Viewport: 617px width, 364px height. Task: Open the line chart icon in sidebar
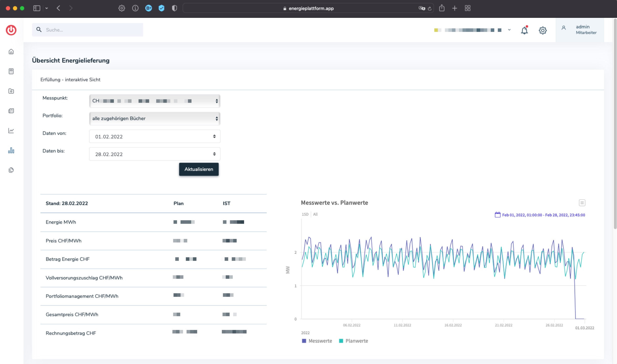(11, 130)
